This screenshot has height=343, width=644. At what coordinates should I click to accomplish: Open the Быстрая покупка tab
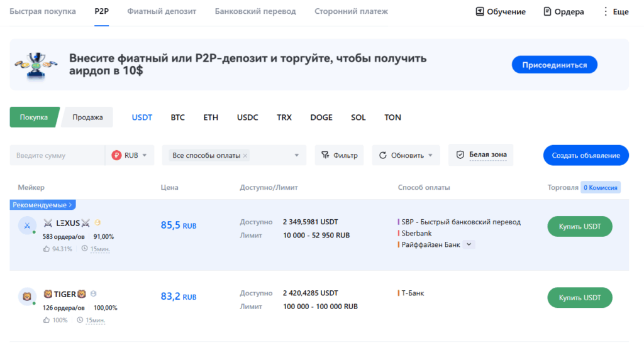click(43, 11)
